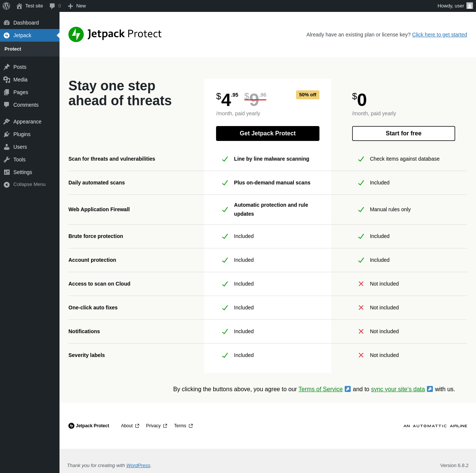Open the Appearance menu
Screen dimensions: 476x473
30,122
